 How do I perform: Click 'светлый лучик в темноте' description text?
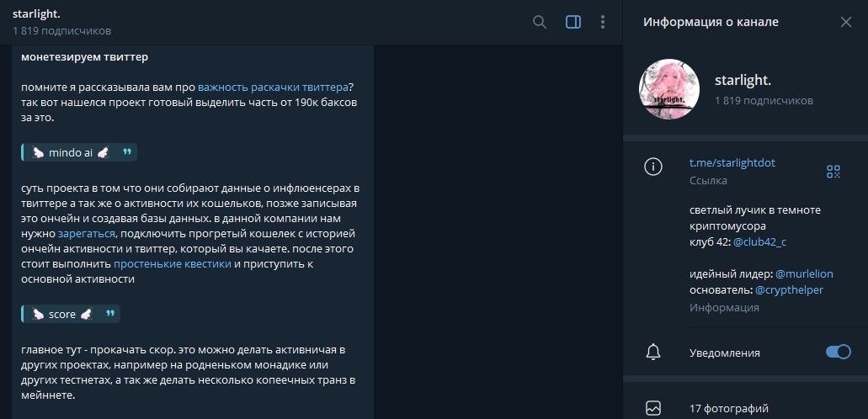coord(755,210)
